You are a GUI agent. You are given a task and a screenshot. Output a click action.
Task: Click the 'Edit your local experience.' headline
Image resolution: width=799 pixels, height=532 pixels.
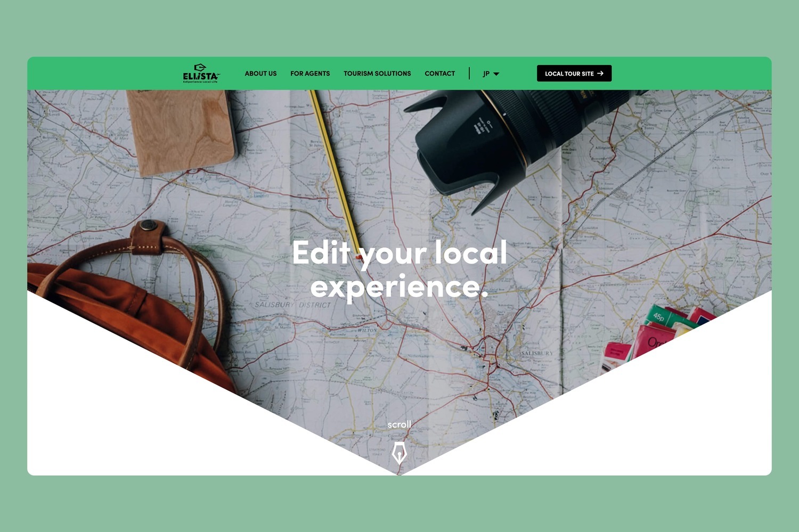pos(399,269)
